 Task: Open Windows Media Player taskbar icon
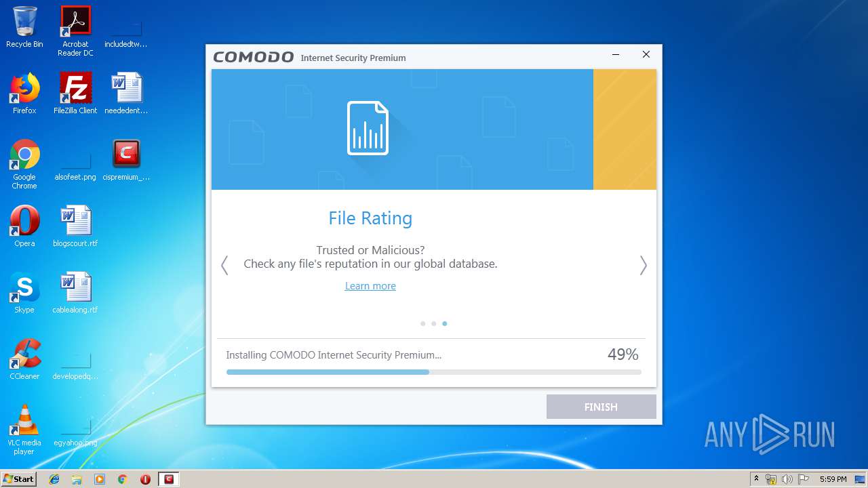(100, 479)
